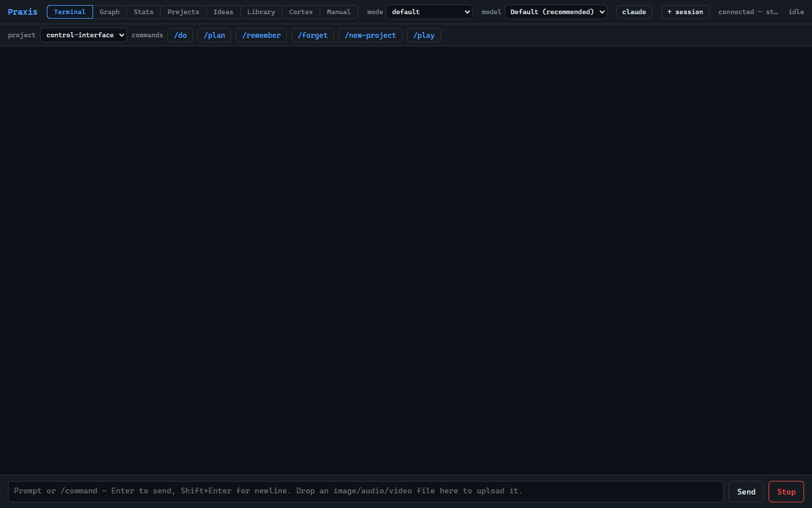Insert the /plan command
Viewport: 812px width, 508px height.
214,35
